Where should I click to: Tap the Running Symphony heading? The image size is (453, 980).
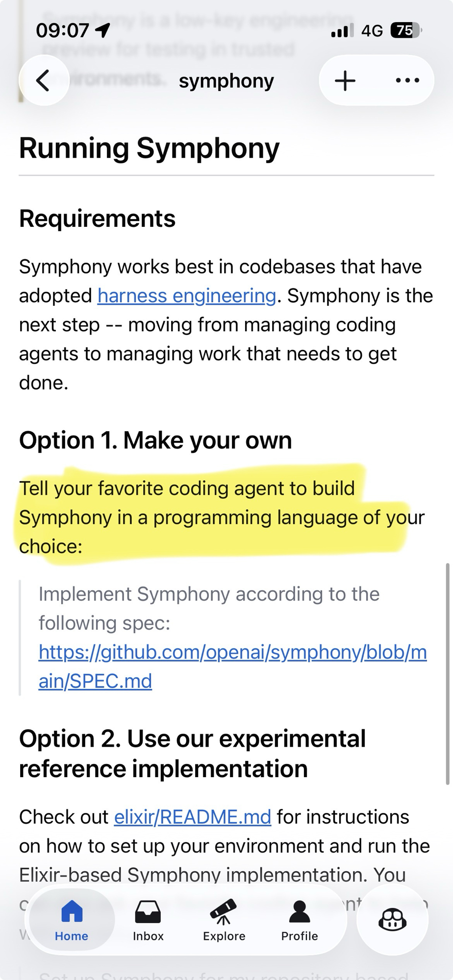click(x=149, y=148)
